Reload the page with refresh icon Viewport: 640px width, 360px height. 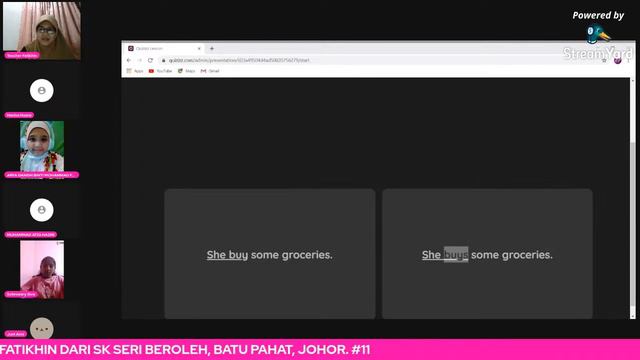coord(150,60)
